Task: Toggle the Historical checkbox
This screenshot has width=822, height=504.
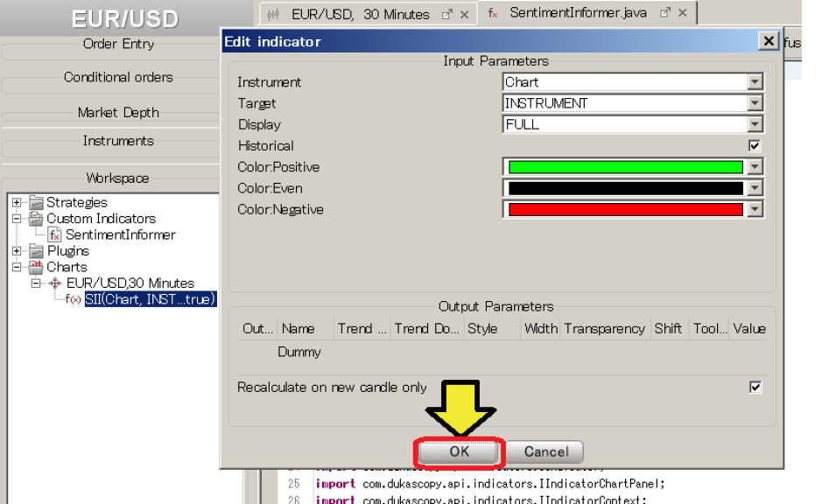Action: pyautogui.click(x=755, y=145)
